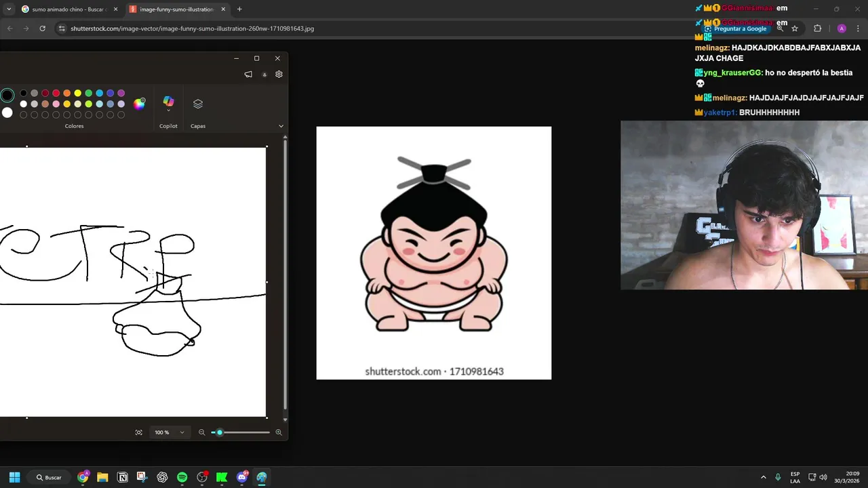Pick the lime color swatch
This screenshot has height=488, width=868.
click(89, 104)
